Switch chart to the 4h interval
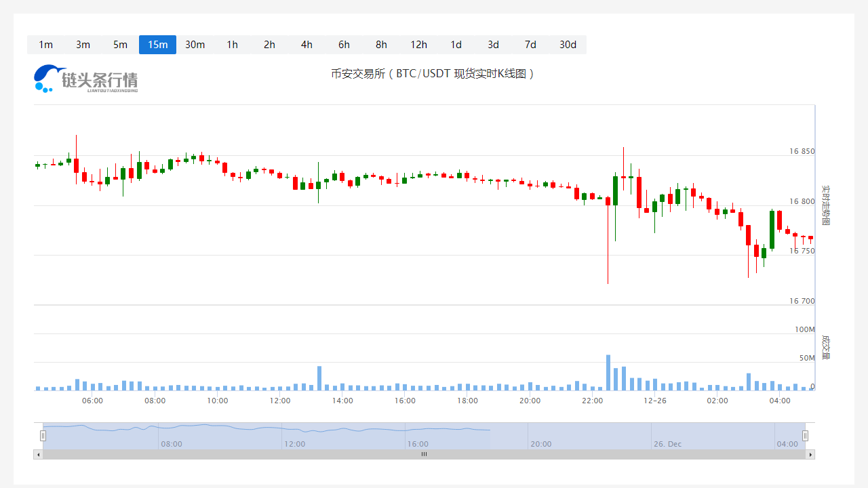Image resolution: width=868 pixels, height=488 pixels. coord(307,45)
